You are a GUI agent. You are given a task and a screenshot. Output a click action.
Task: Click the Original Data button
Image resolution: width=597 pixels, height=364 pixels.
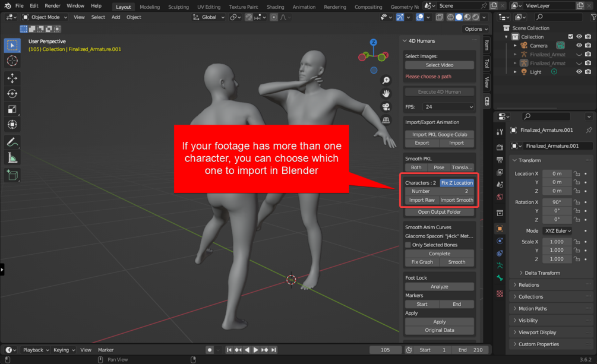[x=440, y=330]
